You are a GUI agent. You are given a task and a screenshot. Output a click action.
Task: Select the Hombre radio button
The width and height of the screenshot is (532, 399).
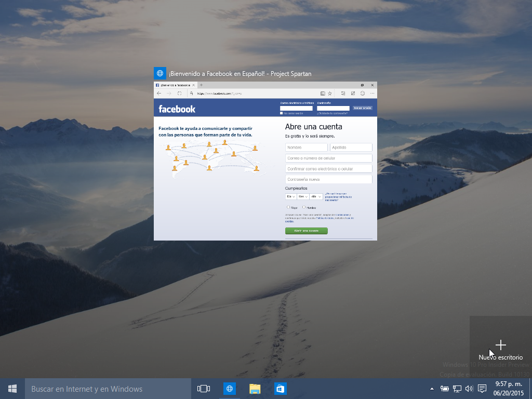click(x=304, y=207)
